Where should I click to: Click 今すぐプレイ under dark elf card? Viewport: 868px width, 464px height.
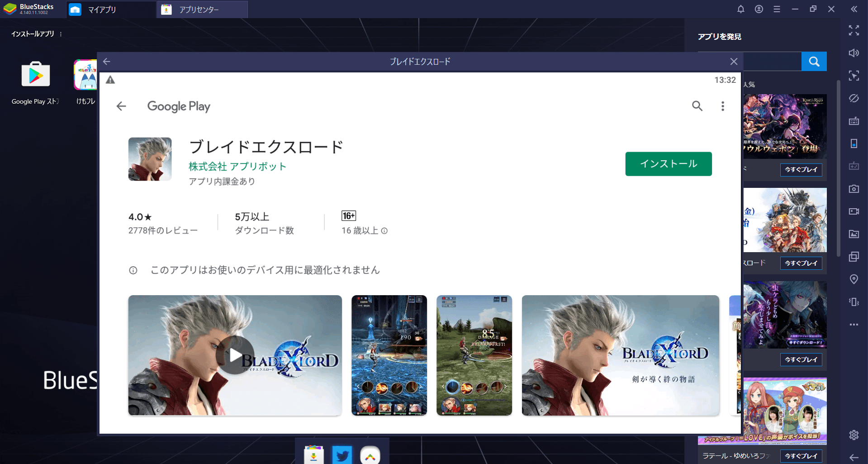[801, 360]
